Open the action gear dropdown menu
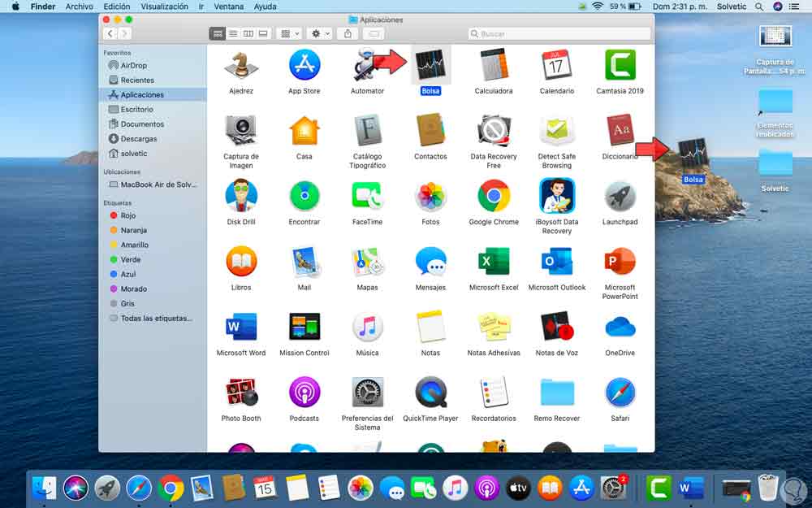812x508 pixels. [x=320, y=33]
